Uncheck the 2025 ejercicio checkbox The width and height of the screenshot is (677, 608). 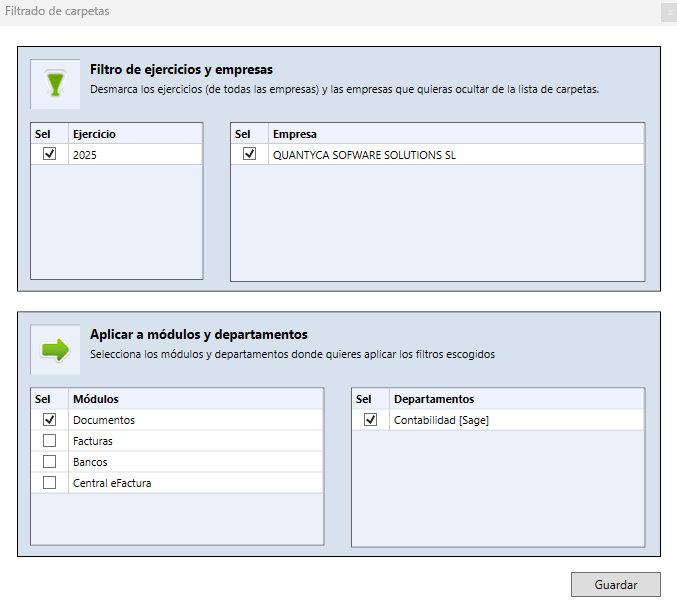[50, 154]
